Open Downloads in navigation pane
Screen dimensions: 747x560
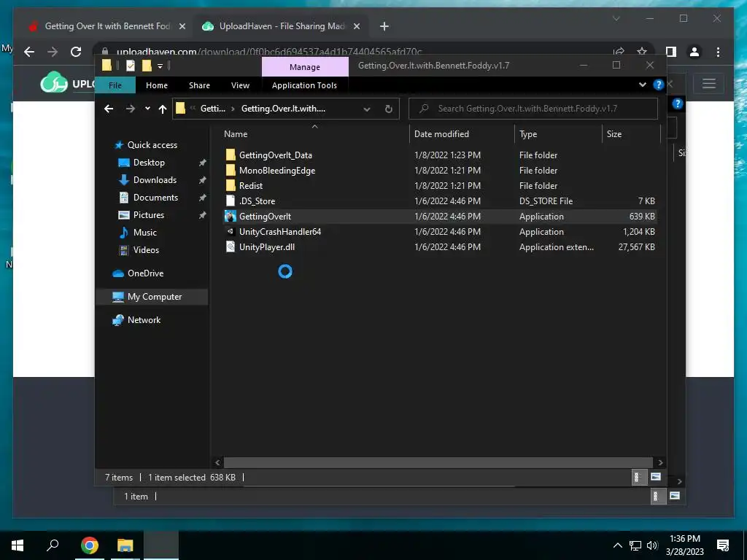click(155, 180)
